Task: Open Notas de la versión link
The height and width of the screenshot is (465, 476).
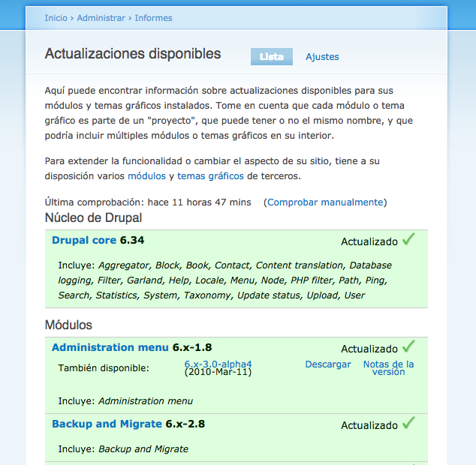Action: click(389, 368)
